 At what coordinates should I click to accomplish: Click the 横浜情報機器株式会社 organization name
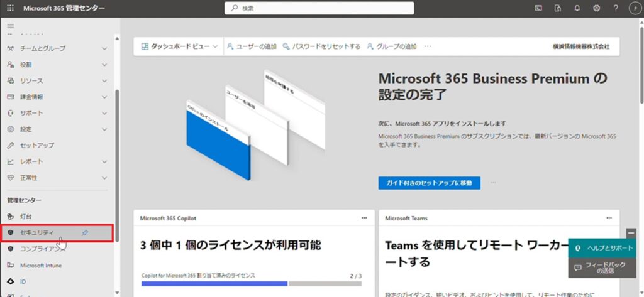[581, 46]
